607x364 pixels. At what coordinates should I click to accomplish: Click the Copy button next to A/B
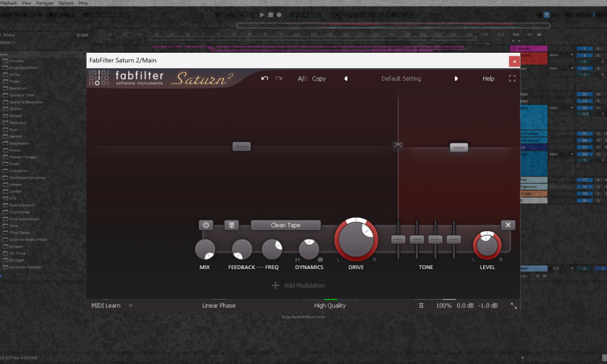(x=319, y=78)
